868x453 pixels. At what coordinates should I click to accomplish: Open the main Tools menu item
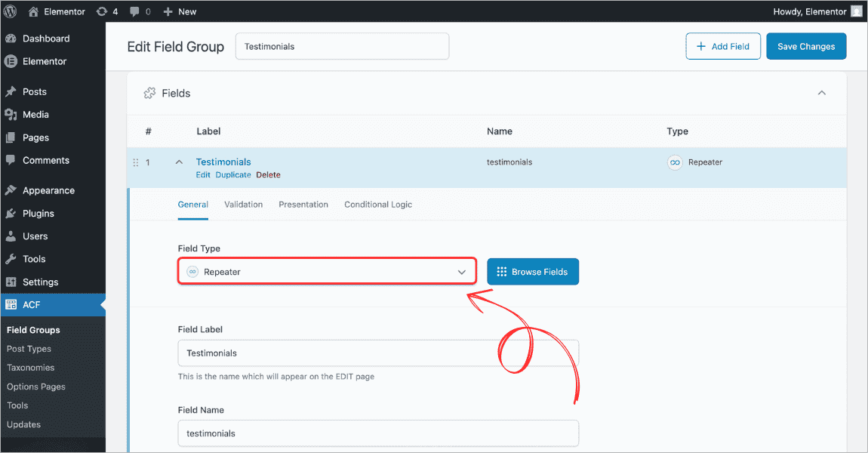(x=53, y=259)
